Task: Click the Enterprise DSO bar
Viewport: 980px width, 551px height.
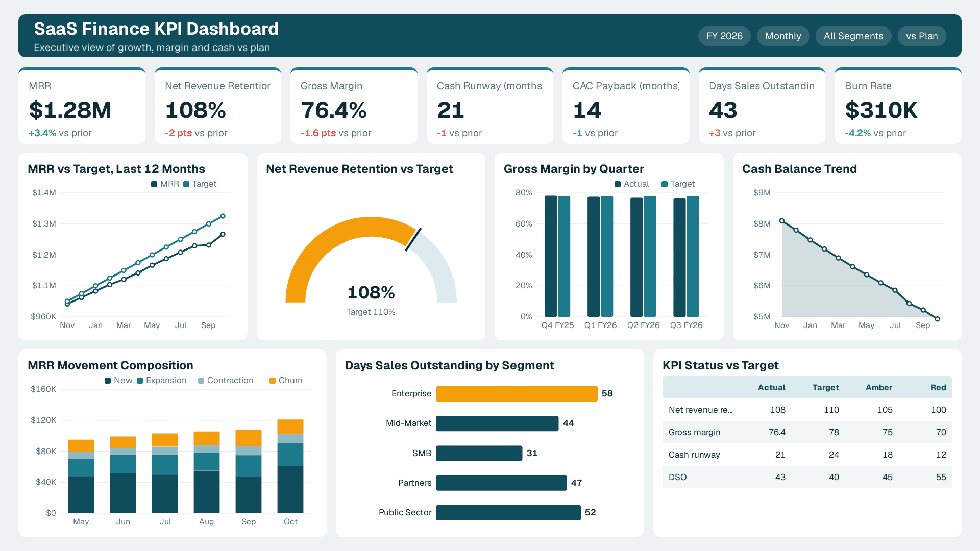Action: (x=517, y=394)
